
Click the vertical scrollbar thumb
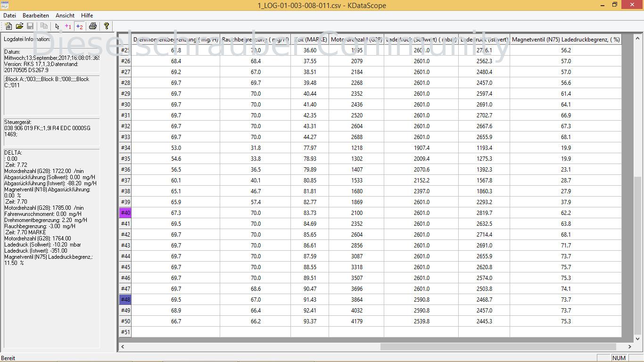[x=638, y=255]
